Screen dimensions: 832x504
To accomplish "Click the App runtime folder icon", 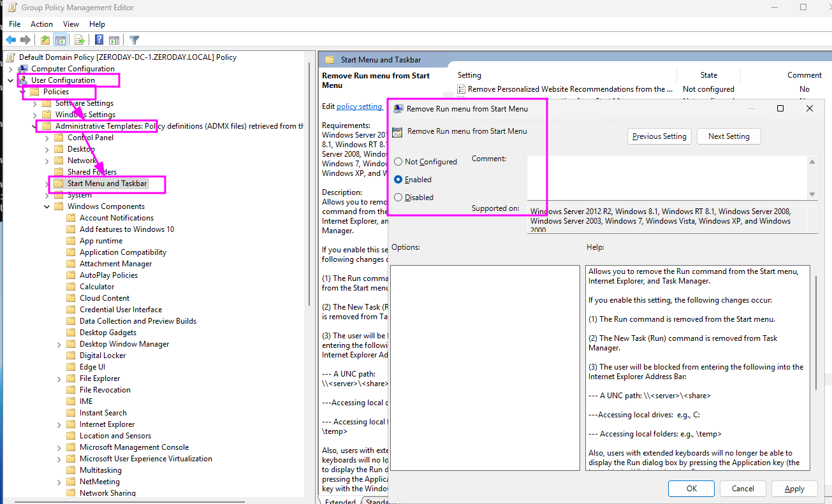I will (71, 241).
